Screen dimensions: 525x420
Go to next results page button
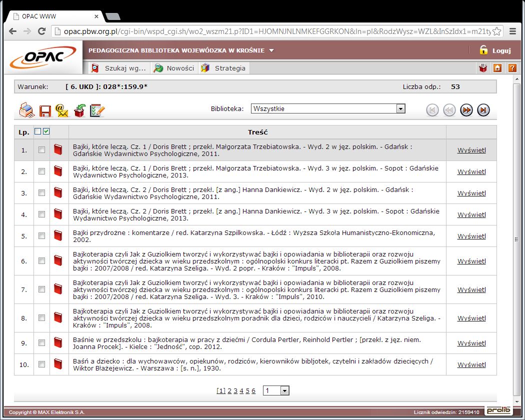click(466, 110)
